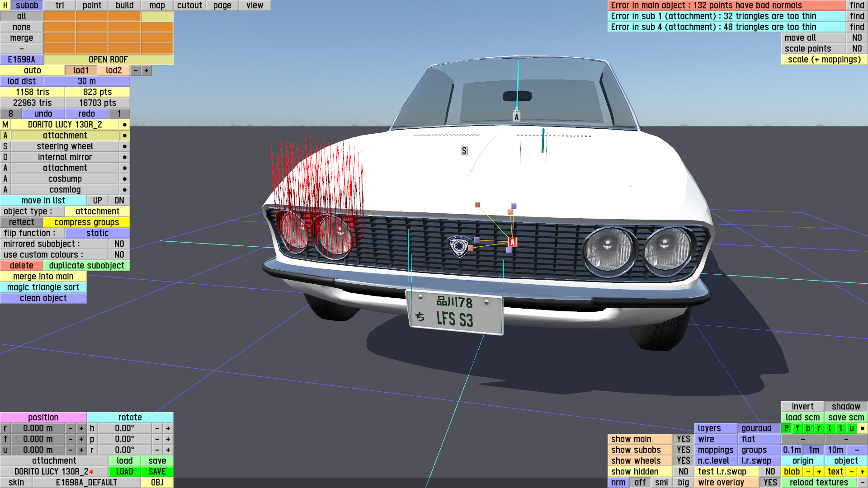Image resolution: width=868 pixels, height=488 pixels.
Task: Select the P view button
Action: [786, 428]
